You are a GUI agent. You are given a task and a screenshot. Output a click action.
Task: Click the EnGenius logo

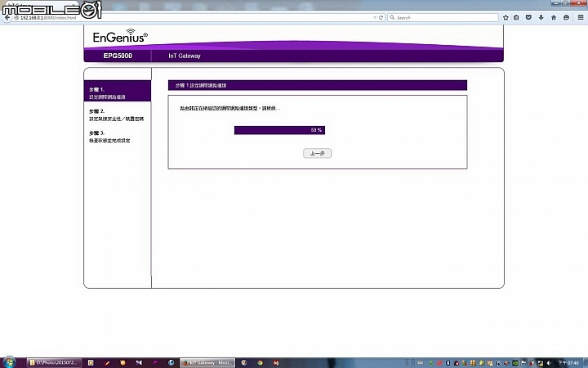[120, 36]
